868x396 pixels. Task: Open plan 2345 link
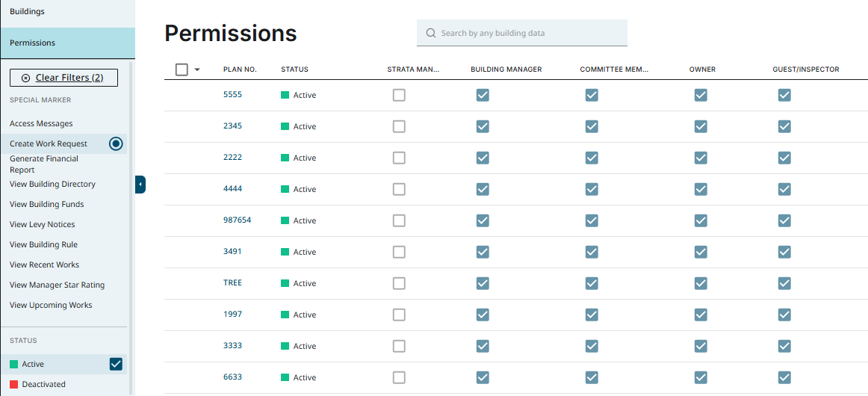[232, 126]
